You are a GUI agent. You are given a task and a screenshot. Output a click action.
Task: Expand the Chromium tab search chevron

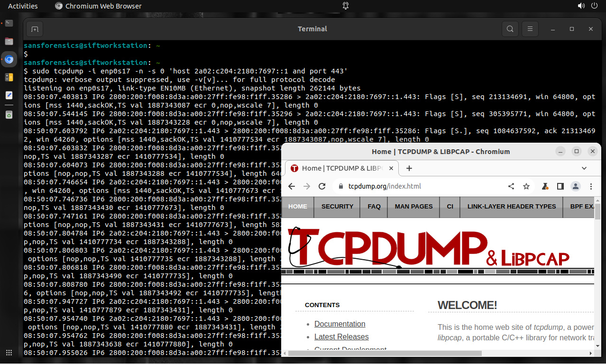(x=584, y=168)
